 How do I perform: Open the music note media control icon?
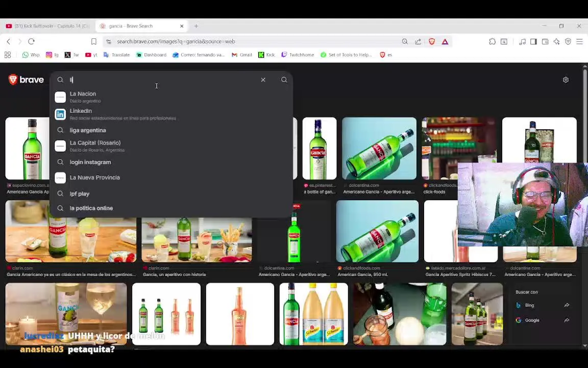coord(522,41)
